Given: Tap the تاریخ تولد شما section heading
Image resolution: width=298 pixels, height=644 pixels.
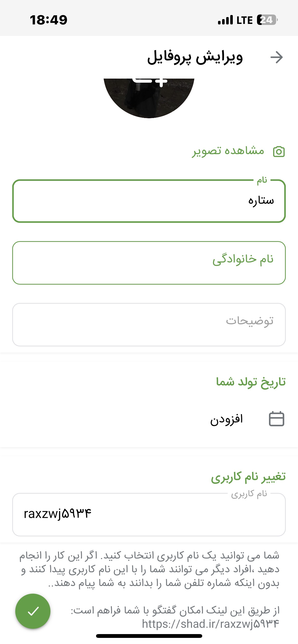Looking at the screenshot, I should point(251,382).
